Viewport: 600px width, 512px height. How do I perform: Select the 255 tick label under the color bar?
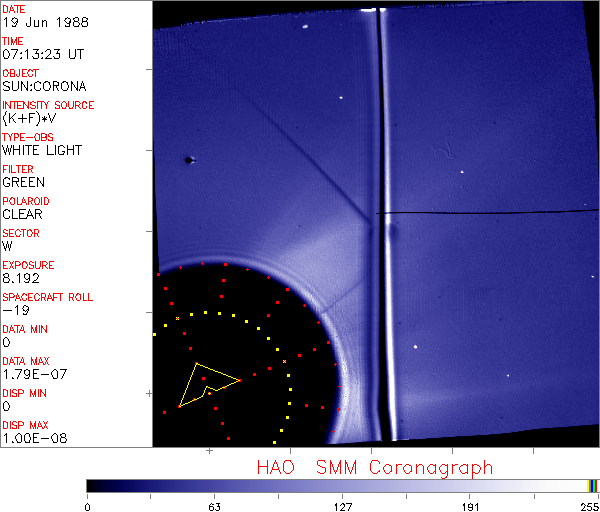(588, 505)
